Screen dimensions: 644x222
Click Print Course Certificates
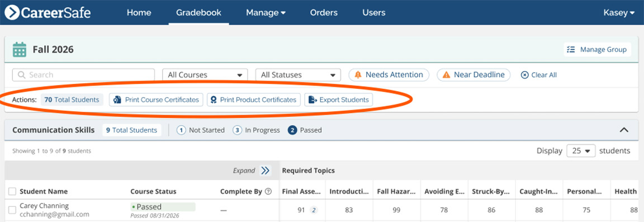(x=156, y=100)
